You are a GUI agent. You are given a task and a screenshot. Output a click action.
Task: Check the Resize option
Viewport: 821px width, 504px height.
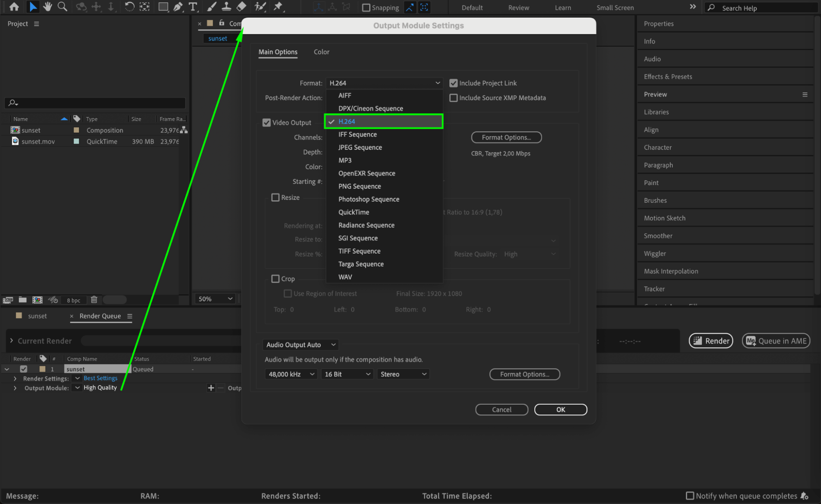[276, 197]
